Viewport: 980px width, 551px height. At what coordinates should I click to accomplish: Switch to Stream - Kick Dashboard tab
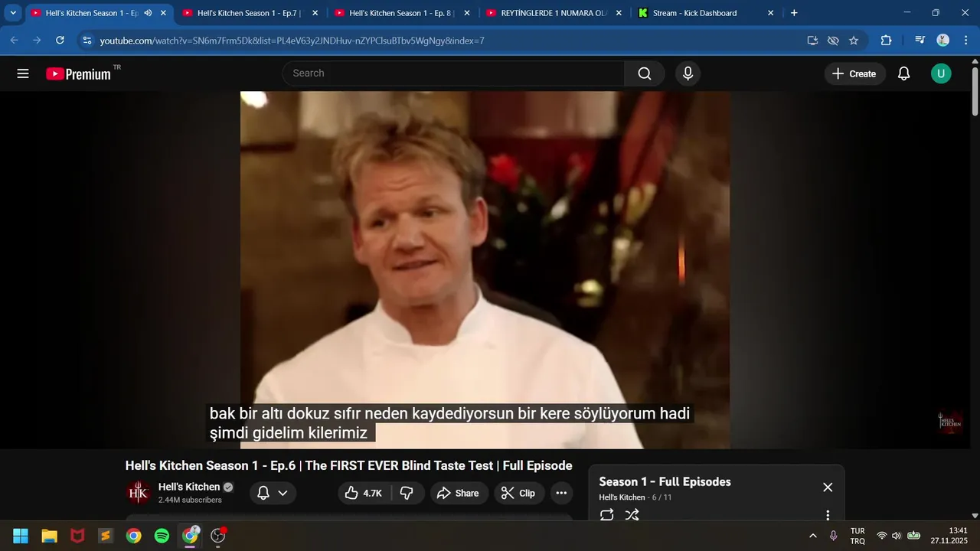point(704,13)
